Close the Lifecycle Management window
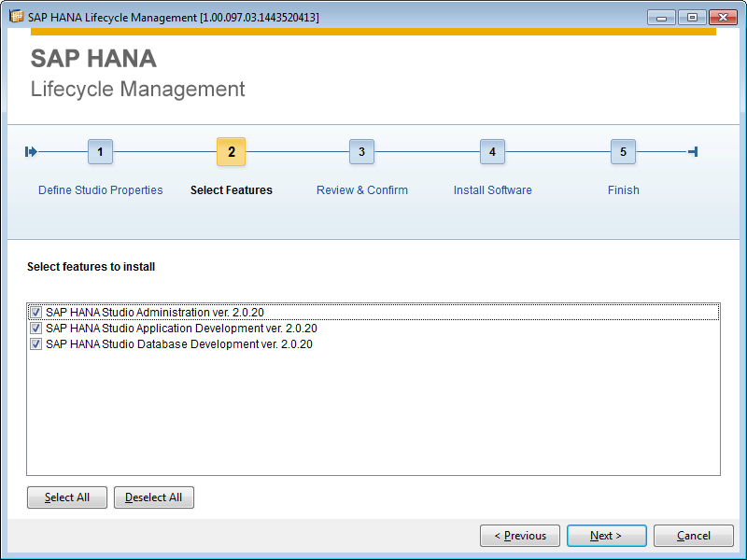This screenshot has width=747, height=560. coord(723,18)
